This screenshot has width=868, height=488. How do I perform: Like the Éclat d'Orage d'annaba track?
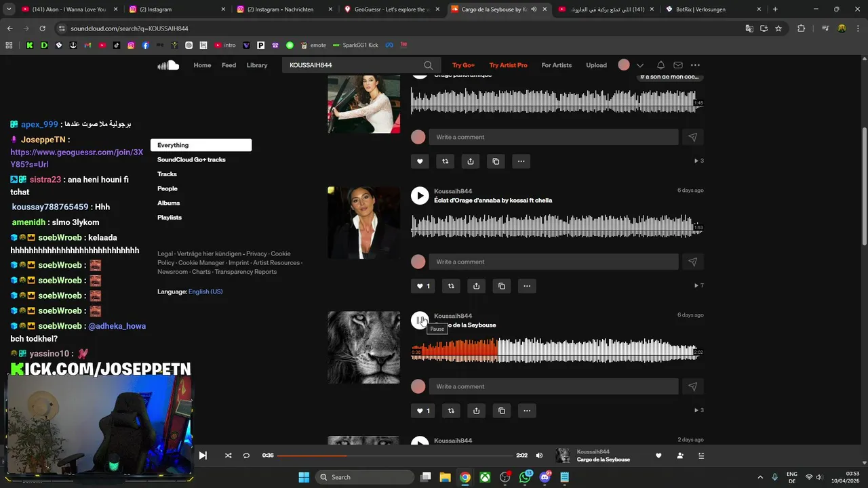[422, 286]
